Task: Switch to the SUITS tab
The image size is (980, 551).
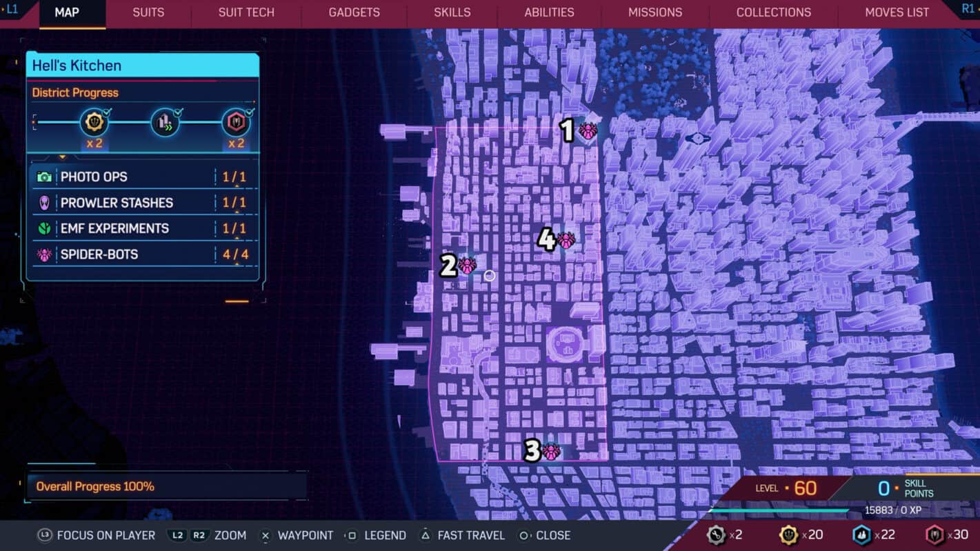Action: [148, 12]
